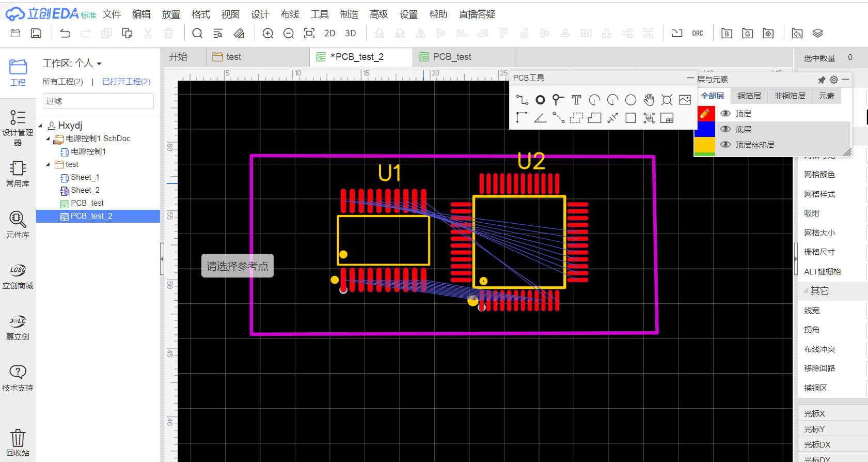Pick the text tool in PCB工具
The image size is (868, 462).
coord(576,100)
